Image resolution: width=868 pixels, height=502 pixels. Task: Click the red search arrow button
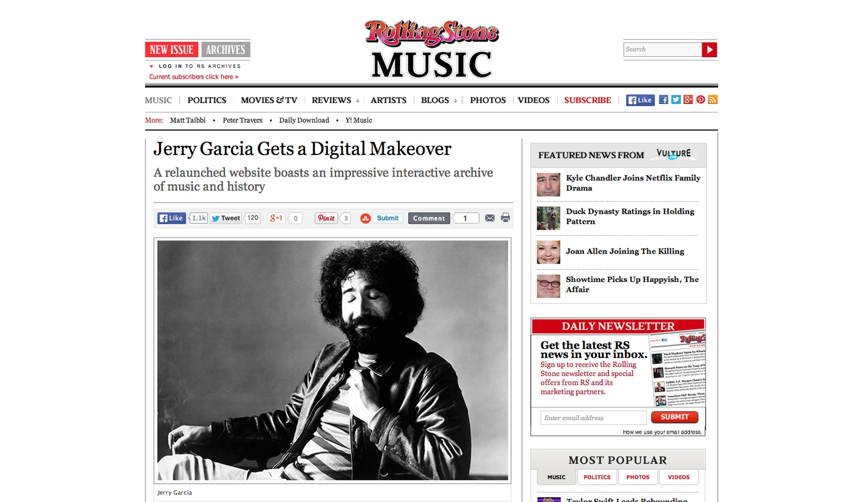(709, 50)
